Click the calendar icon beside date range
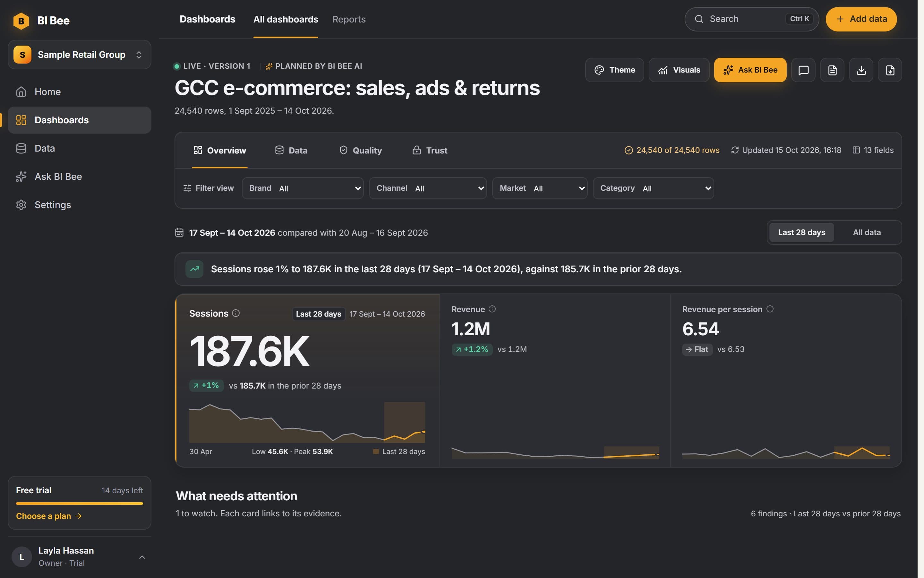 pos(179,232)
